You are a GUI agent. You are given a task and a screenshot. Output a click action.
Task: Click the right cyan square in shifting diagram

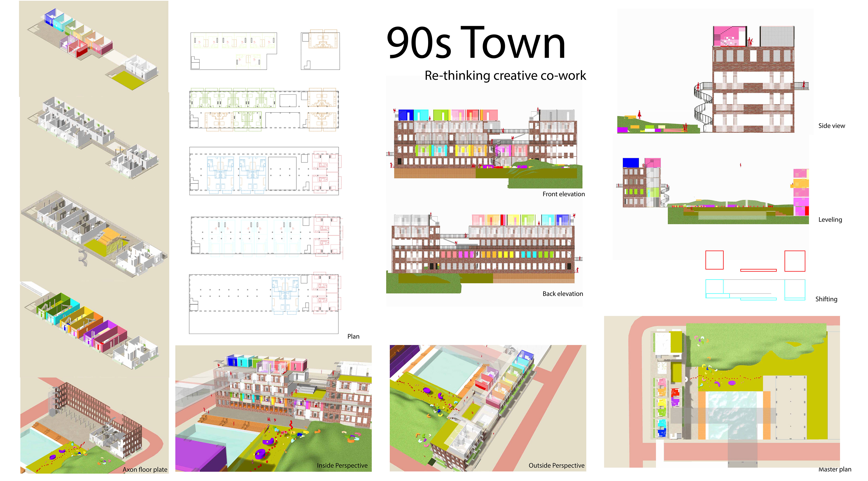pyautogui.click(x=795, y=289)
